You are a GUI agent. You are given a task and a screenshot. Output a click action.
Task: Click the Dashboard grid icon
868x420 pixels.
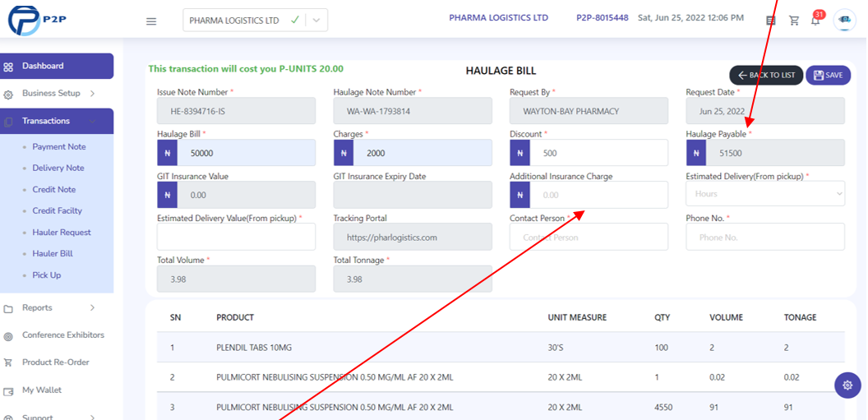pyautogui.click(x=8, y=67)
